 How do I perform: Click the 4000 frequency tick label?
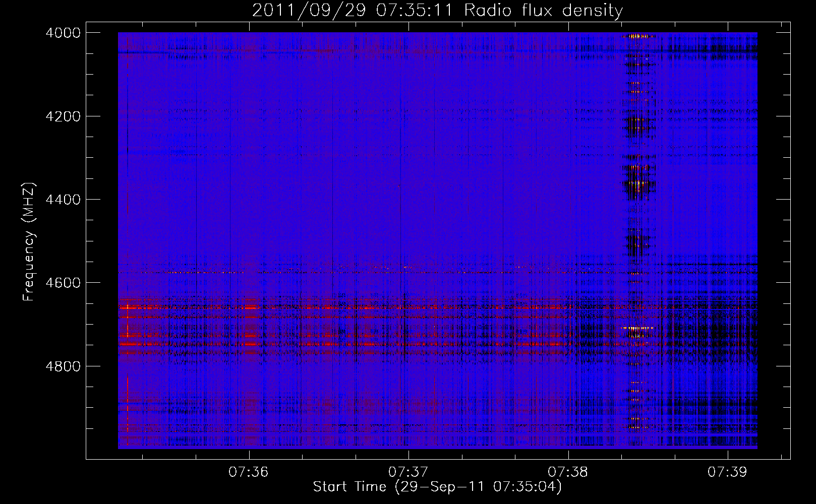point(63,33)
